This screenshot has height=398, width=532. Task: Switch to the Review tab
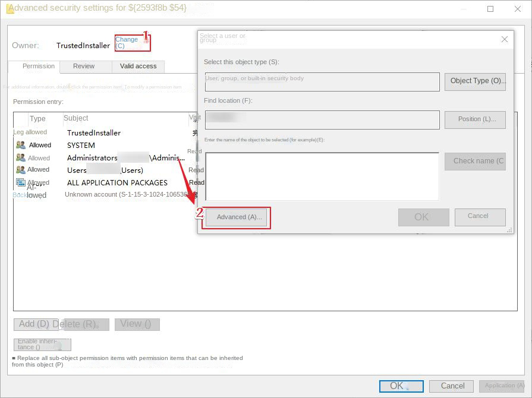pos(85,67)
